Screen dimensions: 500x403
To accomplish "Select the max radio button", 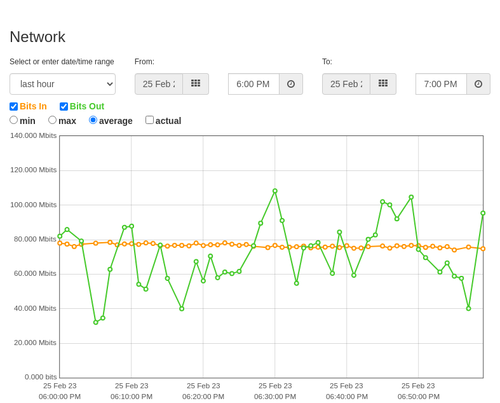I will 52,120.
